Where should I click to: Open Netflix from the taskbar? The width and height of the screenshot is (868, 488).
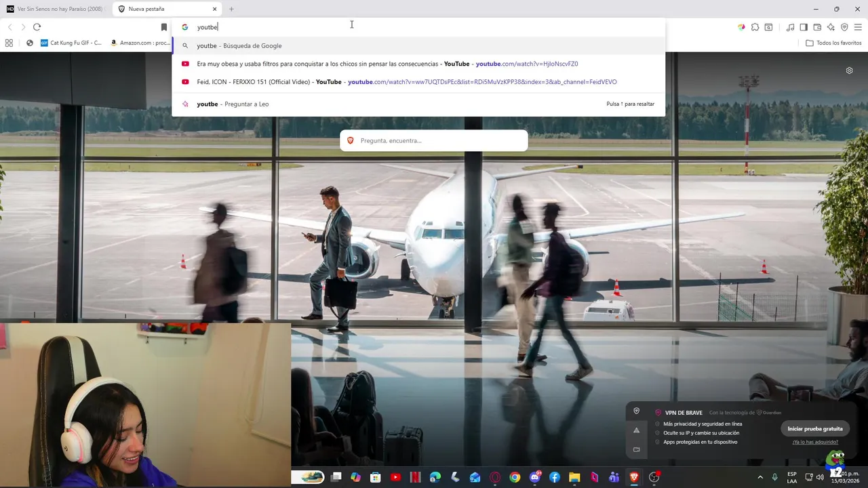tap(415, 477)
